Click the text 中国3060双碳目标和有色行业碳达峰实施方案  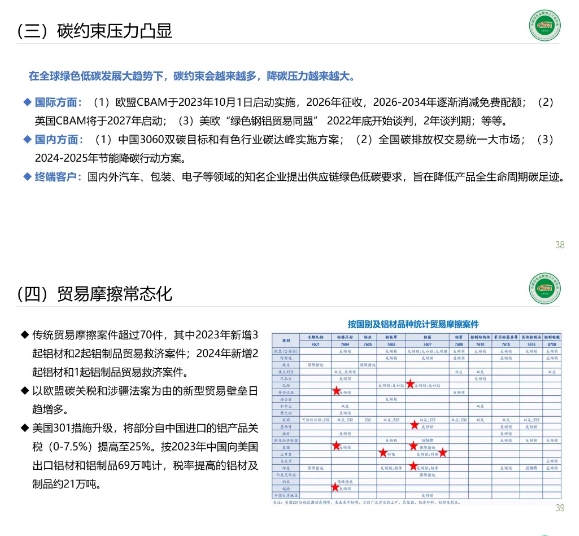point(229,140)
